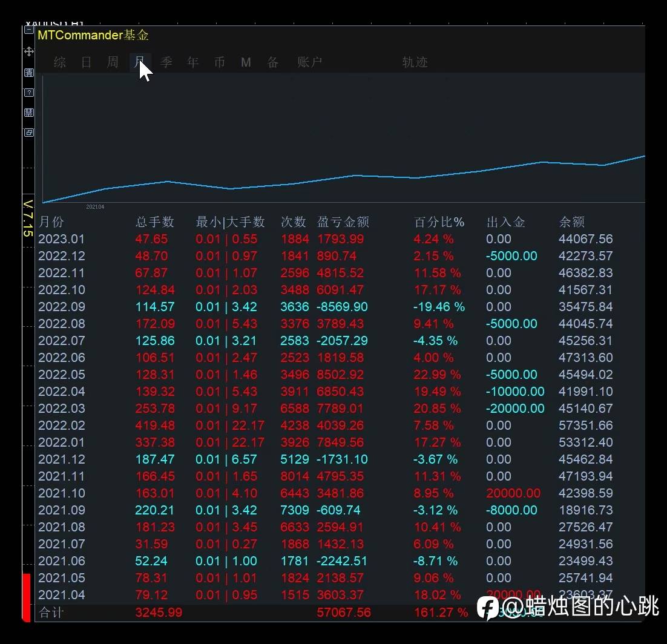The width and height of the screenshot is (667, 644).
Task: Click the 次数 column header
Action: 294,222
